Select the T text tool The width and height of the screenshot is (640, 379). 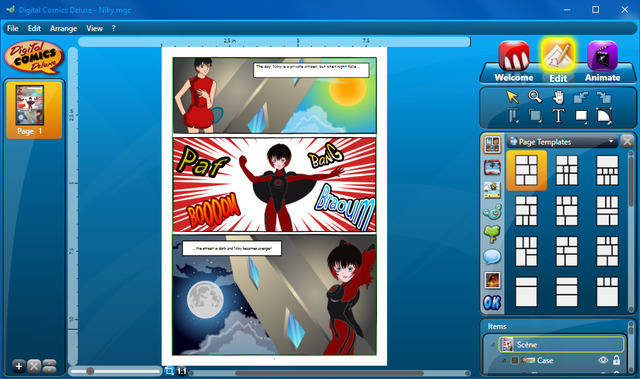pos(558,116)
